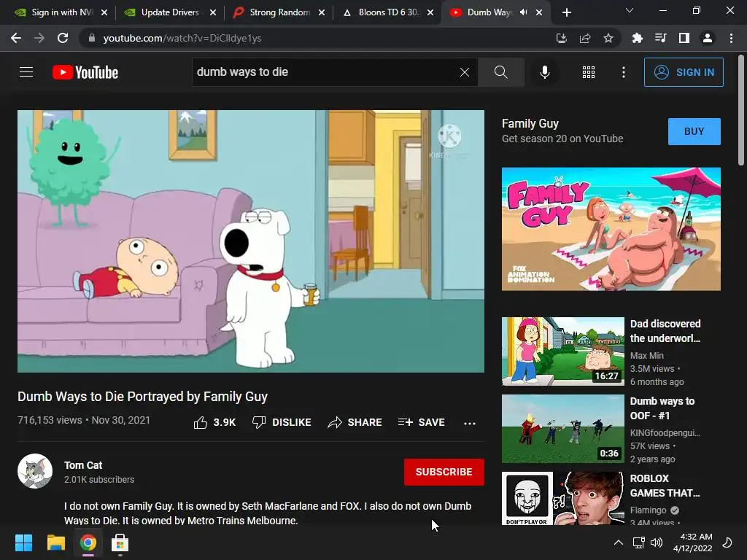View site information lock icon
747x560 pixels.
pyautogui.click(x=91, y=38)
